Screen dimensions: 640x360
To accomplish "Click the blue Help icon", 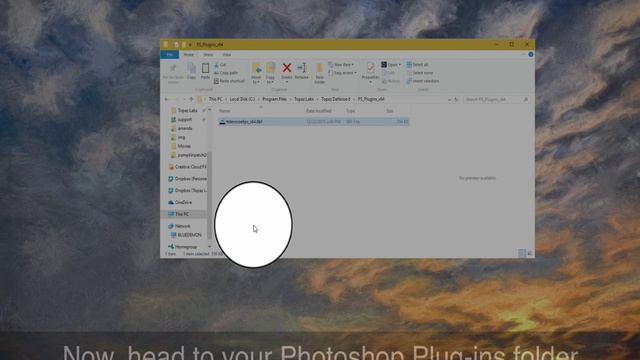I will pyautogui.click(x=531, y=54).
